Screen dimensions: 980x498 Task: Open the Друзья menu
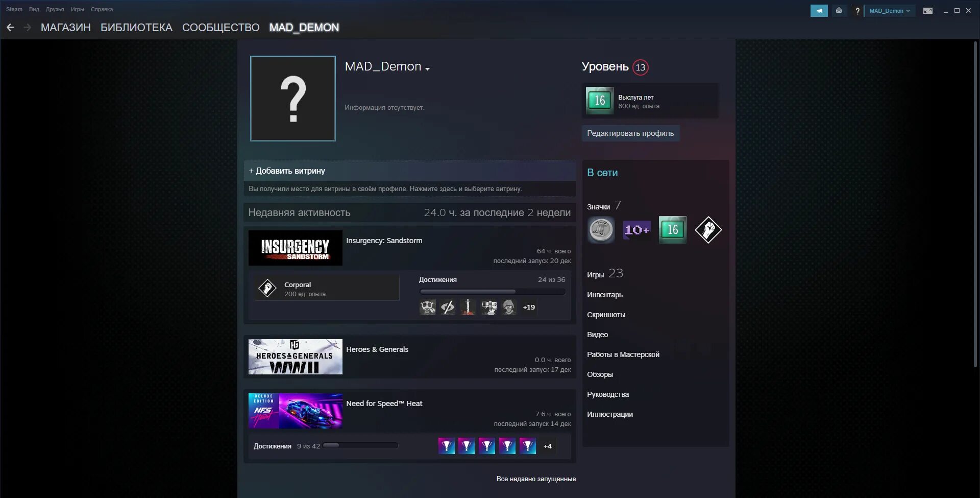55,9
